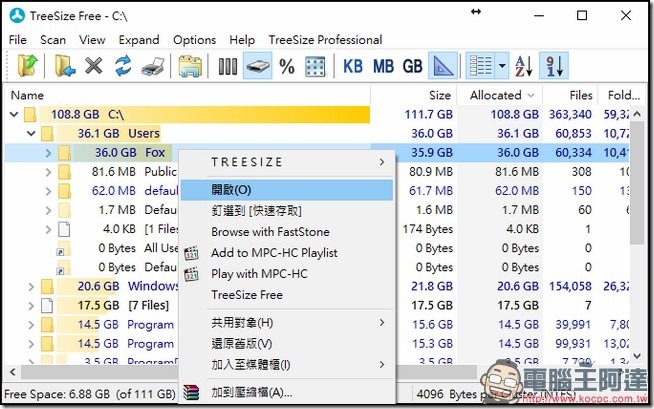
Task: Expand the 1.7 MB Default folder
Action: click(x=48, y=210)
